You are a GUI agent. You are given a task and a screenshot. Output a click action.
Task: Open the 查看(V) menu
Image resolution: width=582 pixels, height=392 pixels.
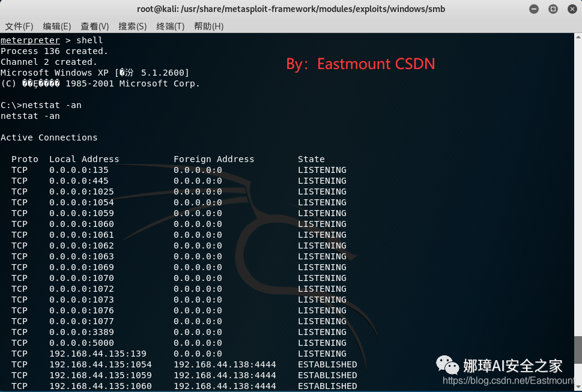tap(95, 26)
